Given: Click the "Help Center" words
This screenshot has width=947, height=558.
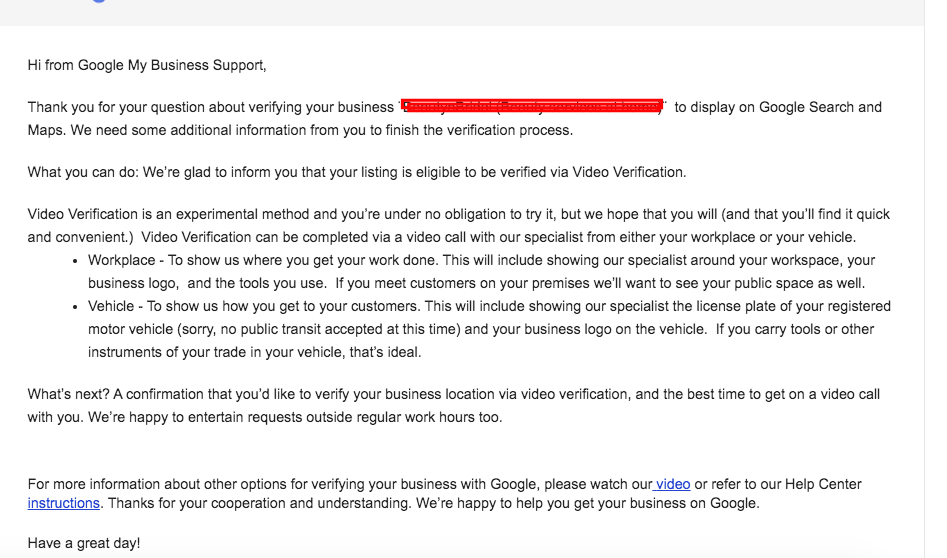Looking at the screenshot, I should pyautogui.click(x=823, y=484).
